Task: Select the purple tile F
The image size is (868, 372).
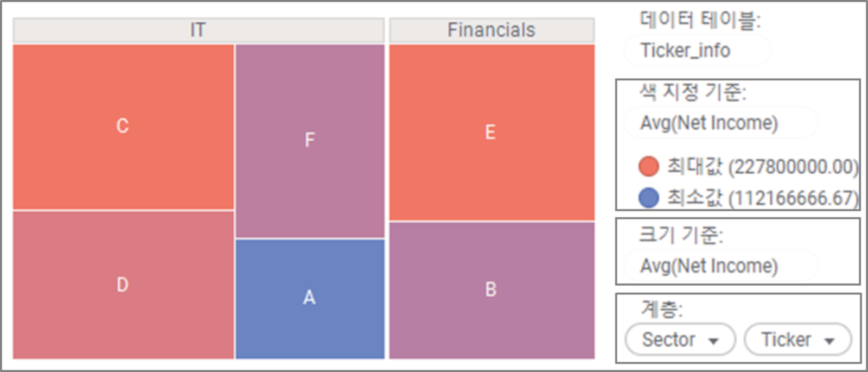Action: point(310,141)
